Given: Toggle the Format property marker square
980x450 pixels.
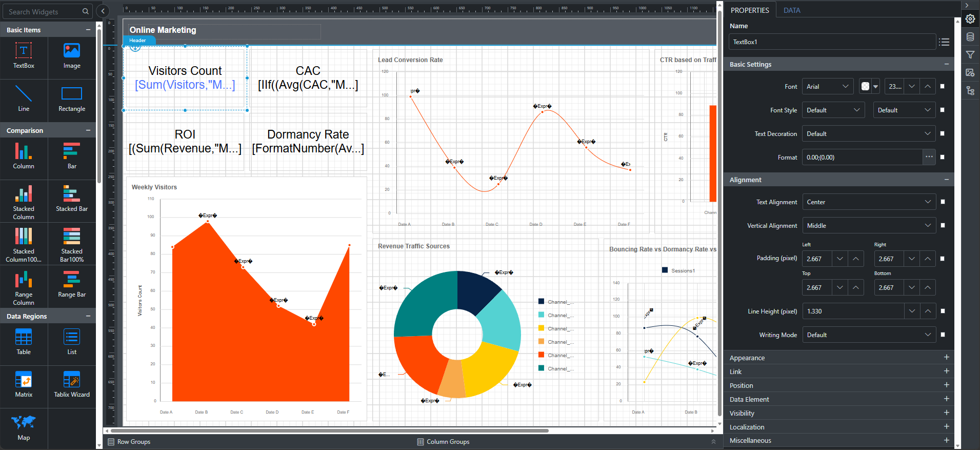Looking at the screenshot, I should click(943, 157).
